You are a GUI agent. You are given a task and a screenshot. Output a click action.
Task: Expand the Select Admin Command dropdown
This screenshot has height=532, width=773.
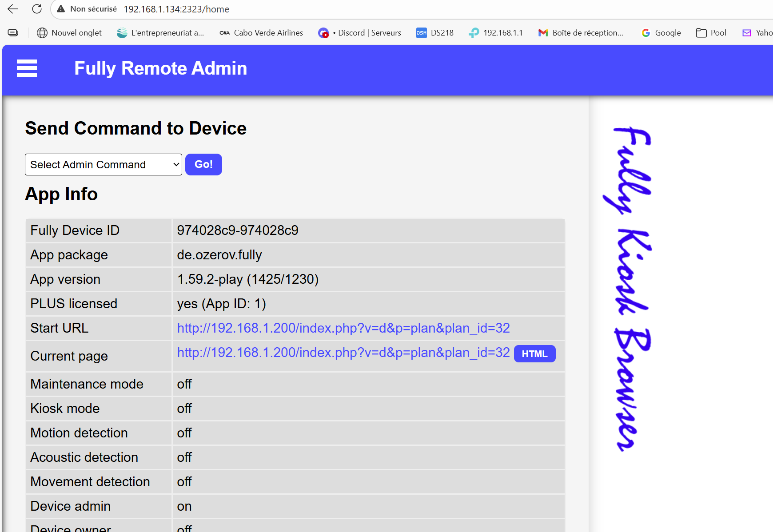coord(104,165)
